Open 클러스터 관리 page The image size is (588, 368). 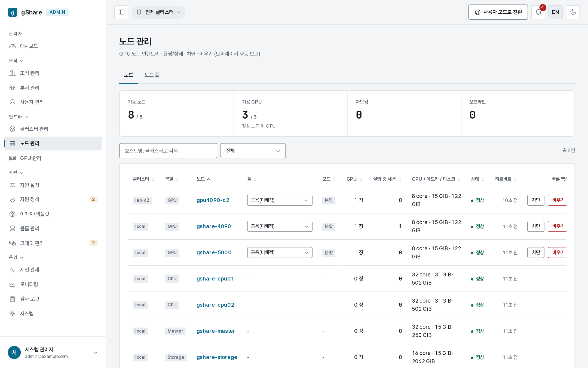click(53, 129)
